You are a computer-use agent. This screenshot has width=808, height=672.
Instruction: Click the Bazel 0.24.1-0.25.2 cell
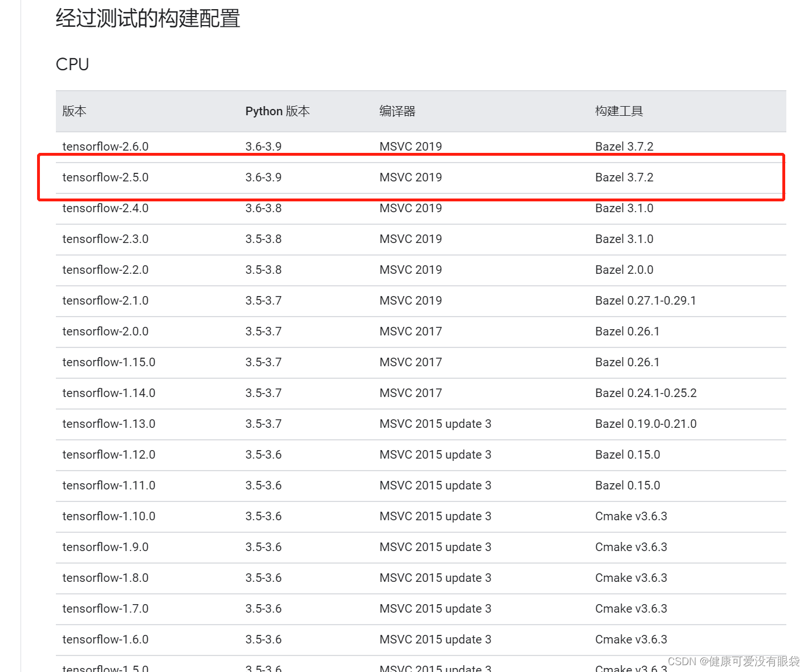click(x=646, y=393)
